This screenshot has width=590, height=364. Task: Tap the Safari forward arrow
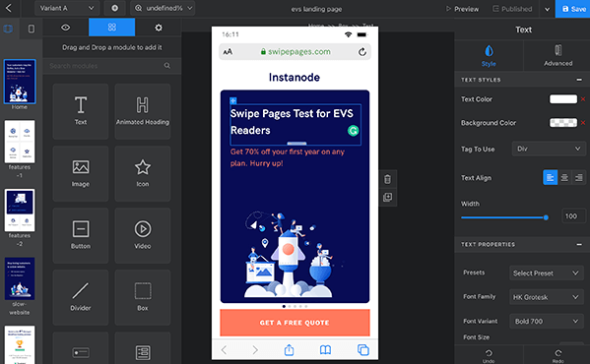tap(255, 349)
